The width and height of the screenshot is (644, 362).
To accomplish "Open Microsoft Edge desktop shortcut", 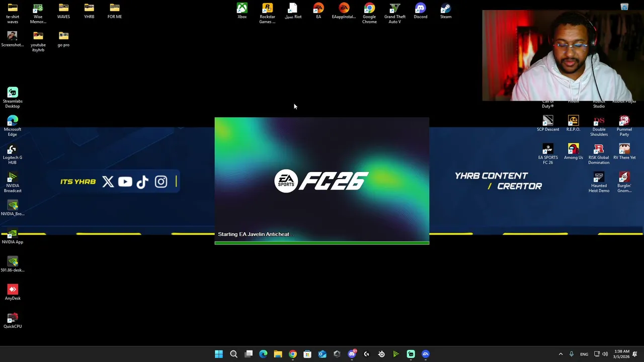I will pos(13,126).
